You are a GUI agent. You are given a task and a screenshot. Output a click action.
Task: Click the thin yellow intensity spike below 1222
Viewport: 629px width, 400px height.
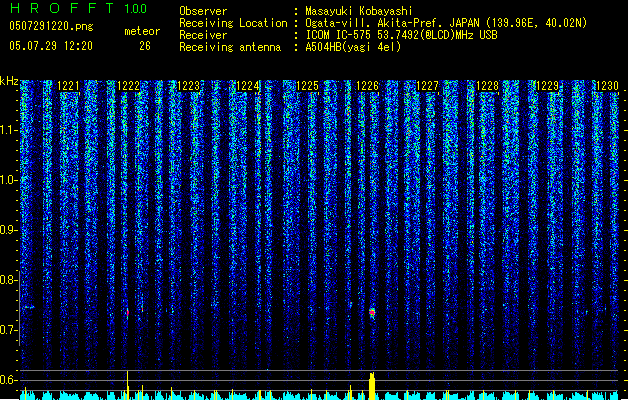tap(128, 385)
